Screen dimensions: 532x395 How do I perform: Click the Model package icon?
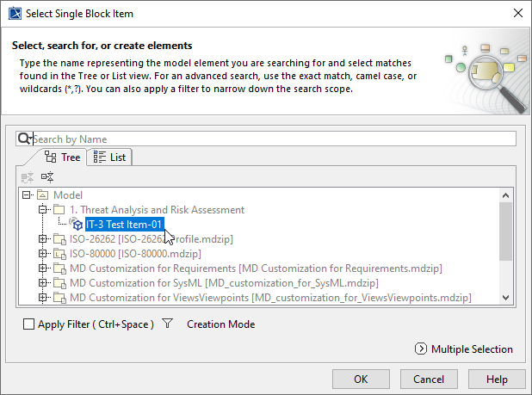(x=42, y=195)
